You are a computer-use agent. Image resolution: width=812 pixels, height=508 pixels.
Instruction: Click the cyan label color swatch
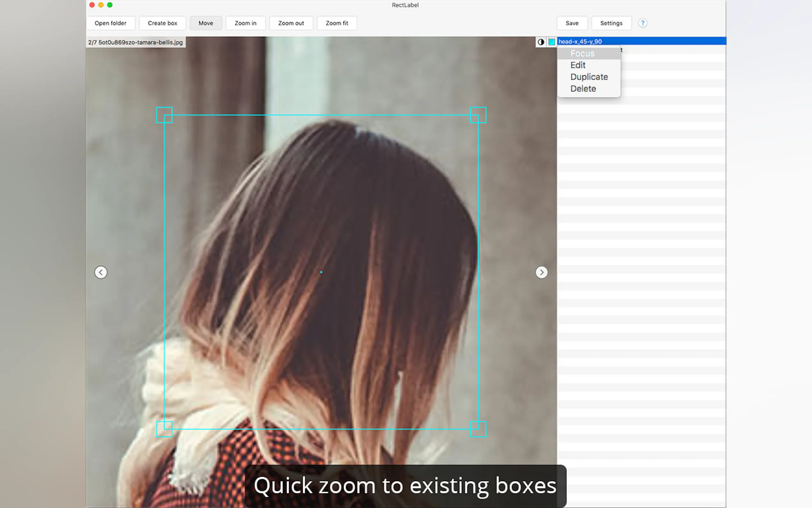click(x=551, y=42)
